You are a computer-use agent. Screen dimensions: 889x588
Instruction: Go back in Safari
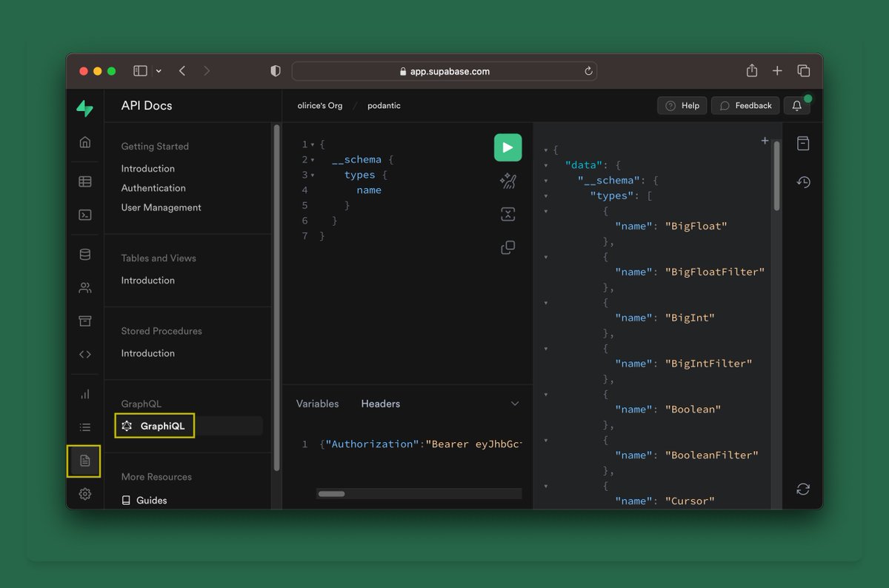click(182, 71)
